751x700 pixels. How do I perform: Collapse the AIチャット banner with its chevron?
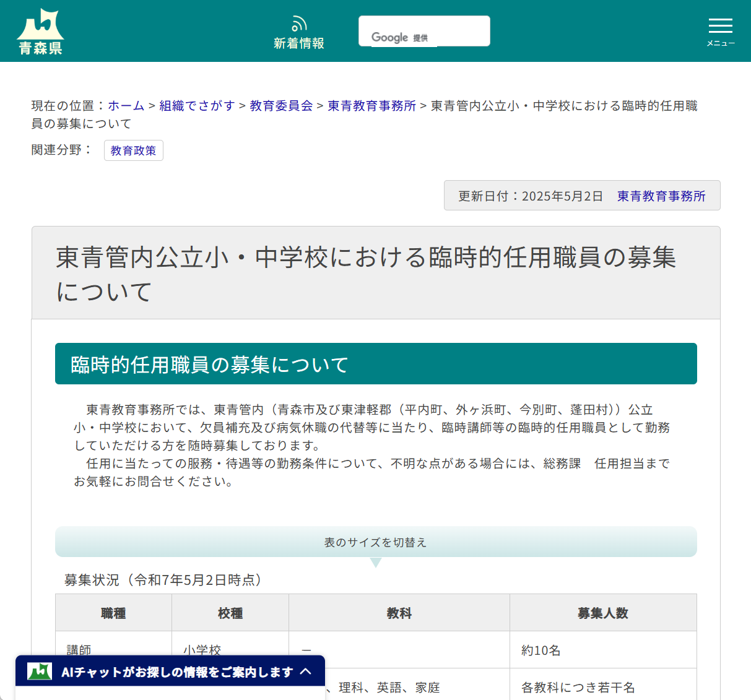tap(306, 670)
